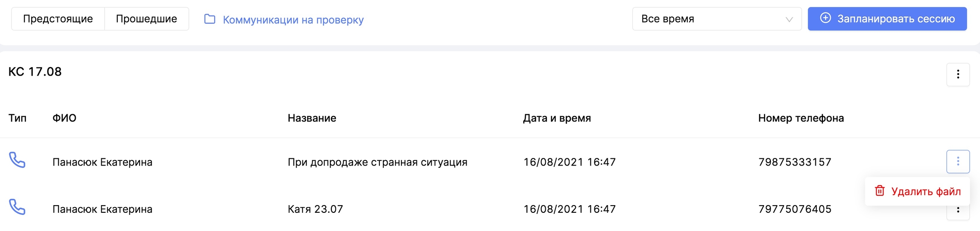This screenshot has width=980, height=231.
Task: Click phone icon for Катя 23.07 row
Action: 17,208
